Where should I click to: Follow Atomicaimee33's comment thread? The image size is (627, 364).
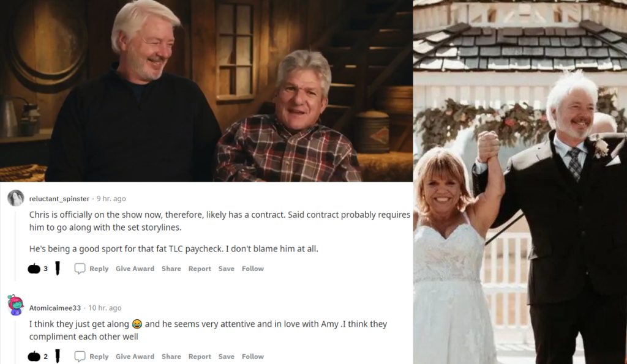253,357
